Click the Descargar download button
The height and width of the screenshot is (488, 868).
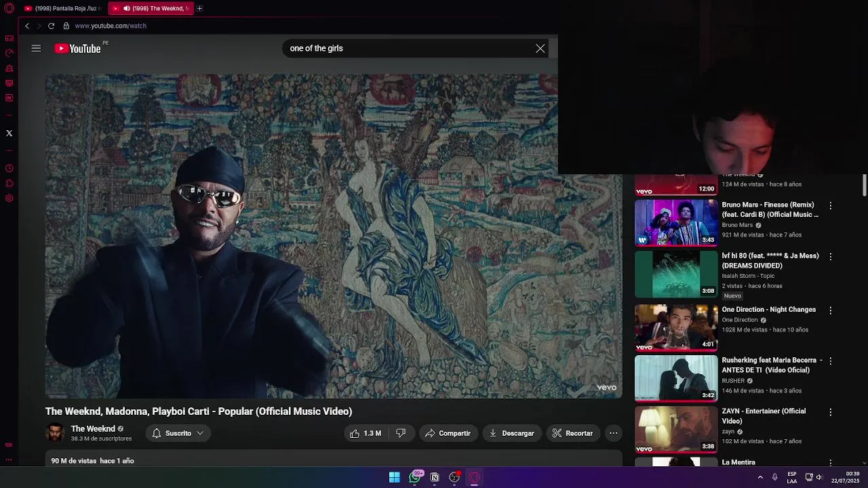pyautogui.click(x=512, y=433)
